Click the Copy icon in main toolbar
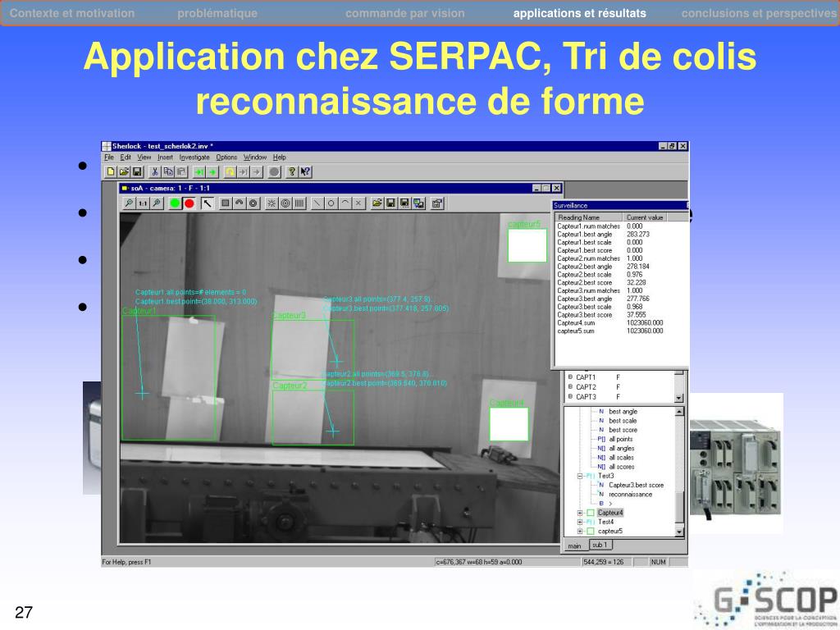This screenshot has height=630, width=840. [168, 172]
